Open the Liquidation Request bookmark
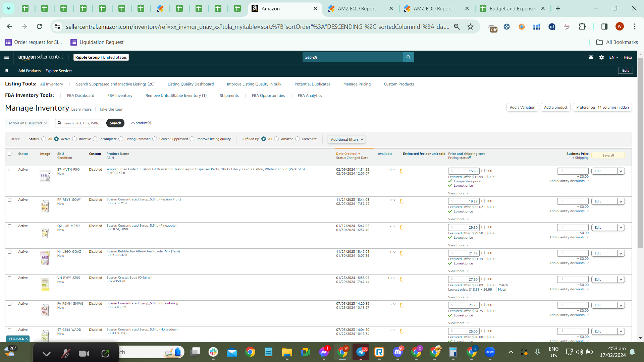The width and height of the screenshot is (644, 362). 97,42
